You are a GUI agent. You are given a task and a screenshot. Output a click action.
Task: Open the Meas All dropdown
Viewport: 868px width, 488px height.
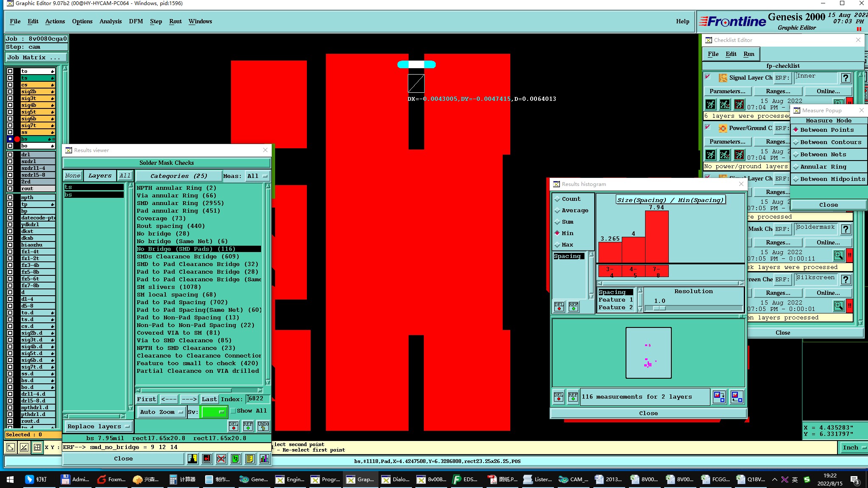(x=257, y=176)
